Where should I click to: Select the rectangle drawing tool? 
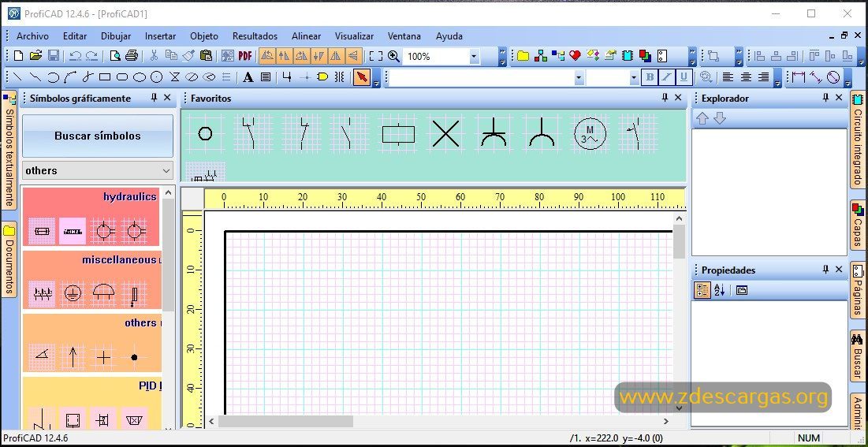pyautogui.click(x=105, y=77)
